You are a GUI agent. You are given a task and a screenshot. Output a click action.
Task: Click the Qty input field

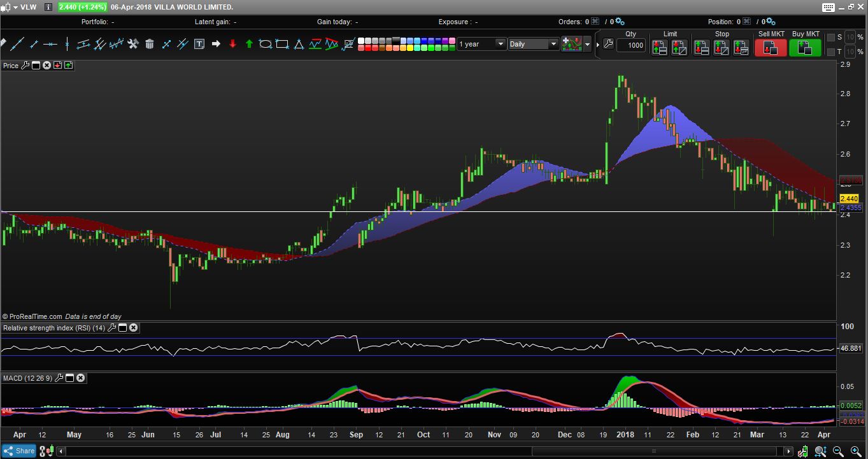point(631,45)
